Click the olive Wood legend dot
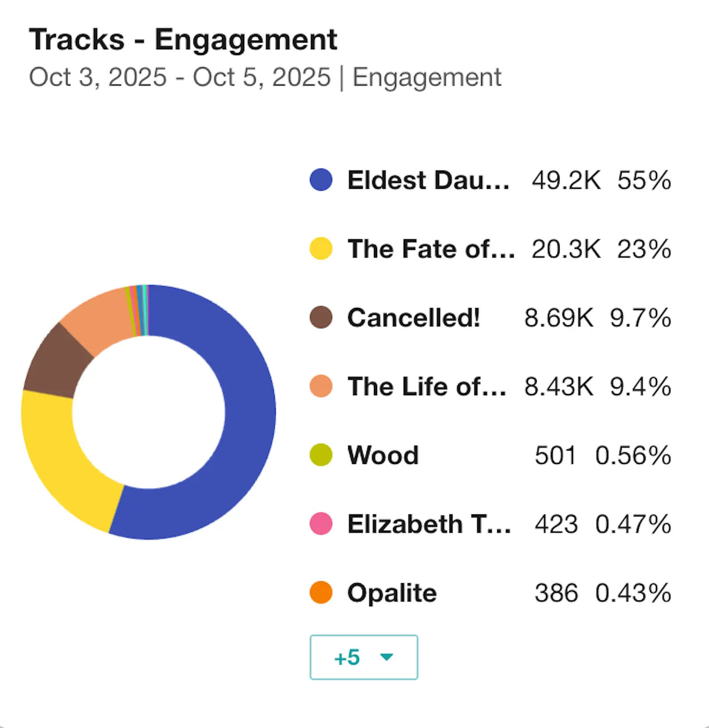 coord(321,455)
